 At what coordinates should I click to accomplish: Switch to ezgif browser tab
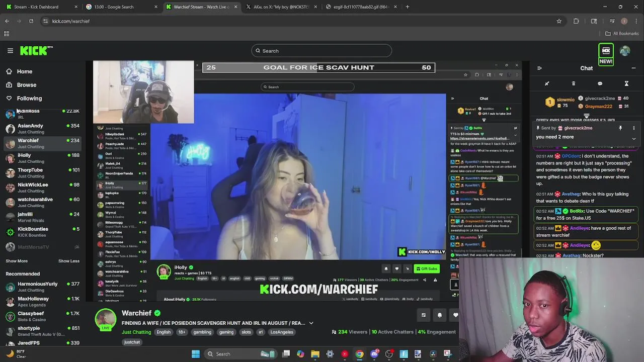tap(361, 7)
